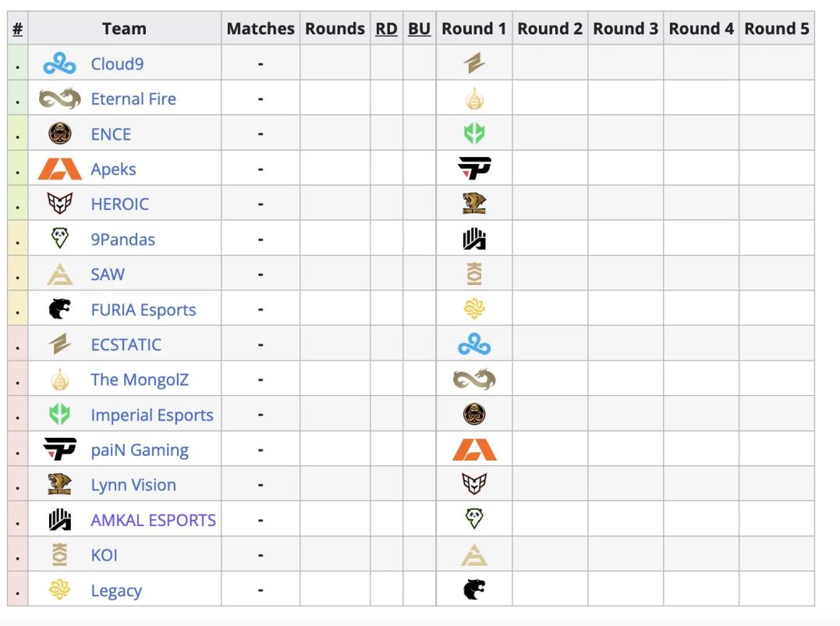Follow the AMKAL ESPORTS link
Image resolution: width=840 pixels, height=626 pixels.
point(153,521)
